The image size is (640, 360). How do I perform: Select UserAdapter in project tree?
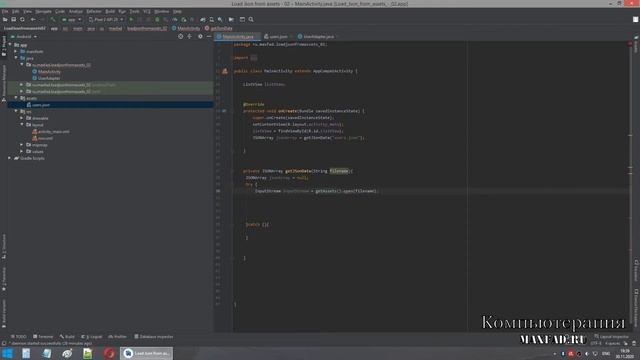49,78
